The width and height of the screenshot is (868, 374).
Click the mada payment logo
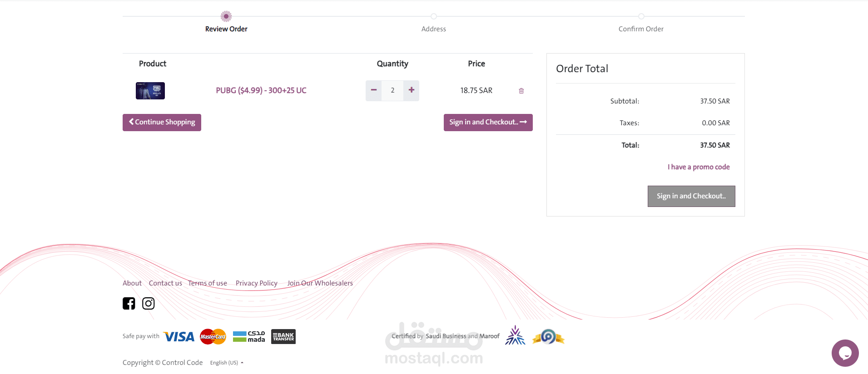[x=249, y=337]
